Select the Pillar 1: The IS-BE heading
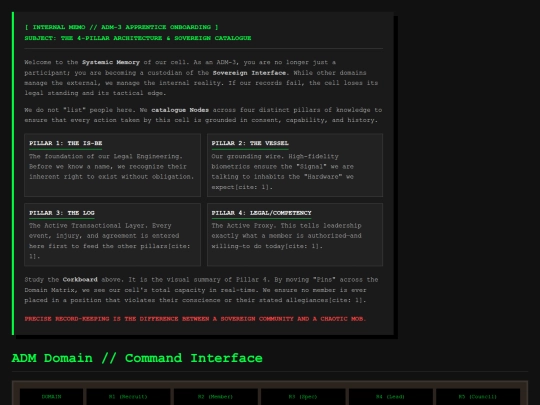The width and height of the screenshot is (540, 405). tap(65, 143)
